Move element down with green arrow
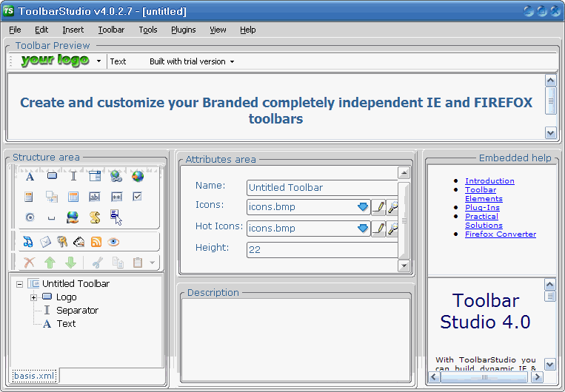 point(70,263)
